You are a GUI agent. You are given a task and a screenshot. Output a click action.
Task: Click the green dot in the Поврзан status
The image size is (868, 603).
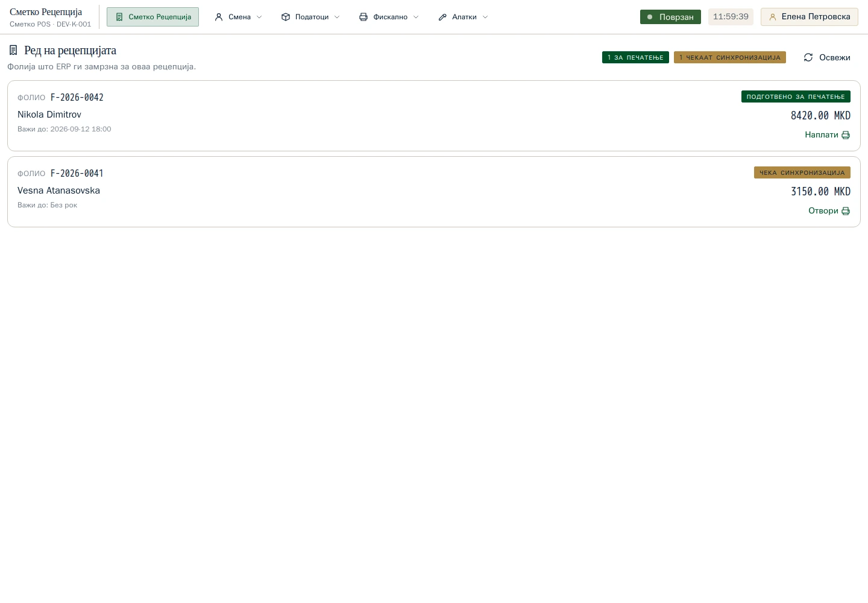[x=650, y=17]
